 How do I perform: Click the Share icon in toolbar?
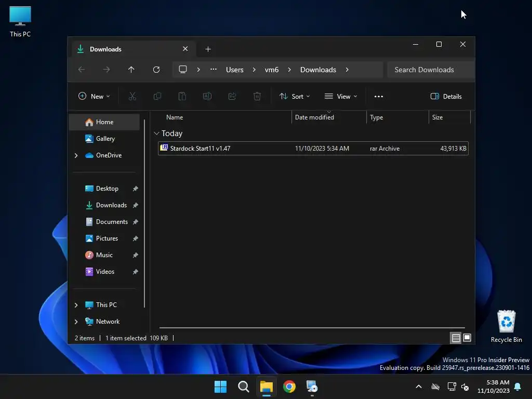pos(232,96)
